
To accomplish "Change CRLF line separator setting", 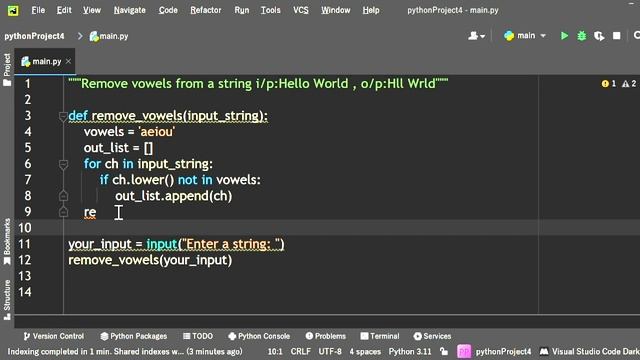I will [x=300, y=351].
